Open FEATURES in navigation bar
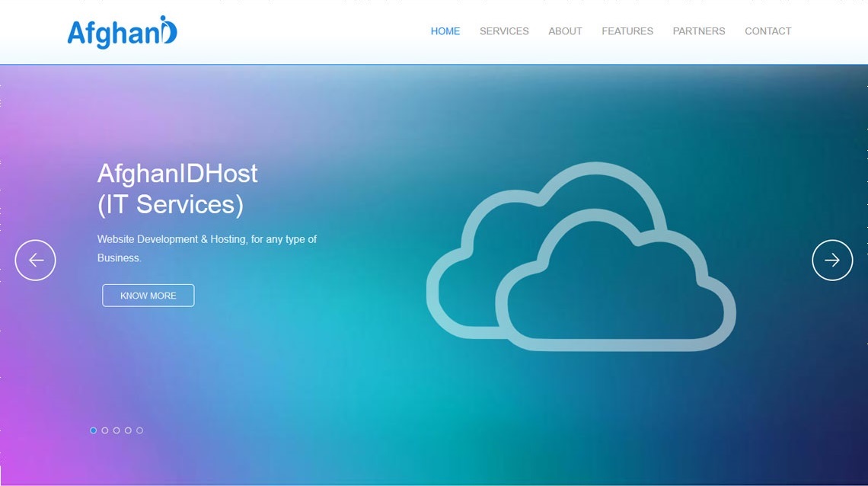 627,31
